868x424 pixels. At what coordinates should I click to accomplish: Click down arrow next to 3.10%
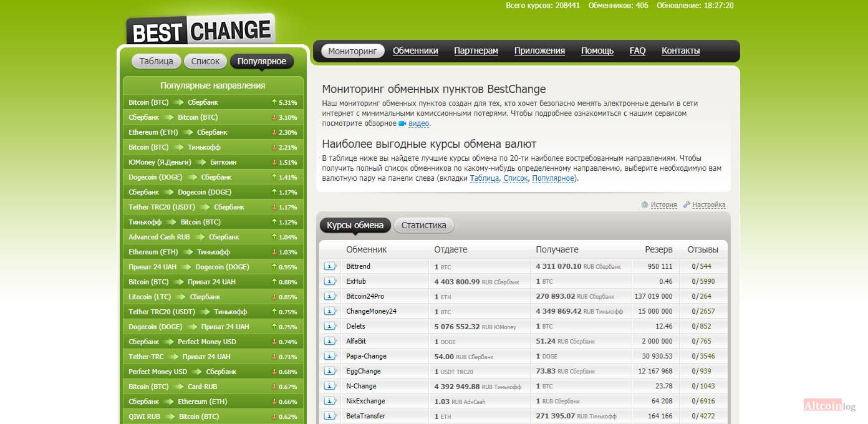[274, 117]
